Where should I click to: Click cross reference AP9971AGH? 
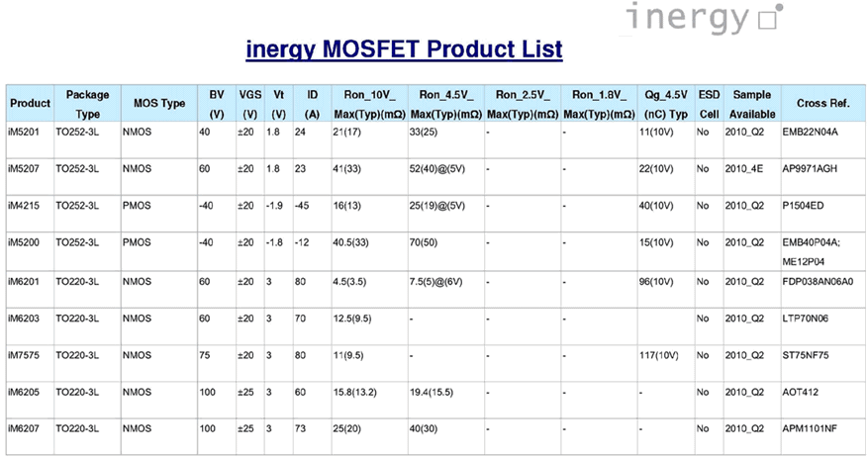pyautogui.click(x=810, y=169)
